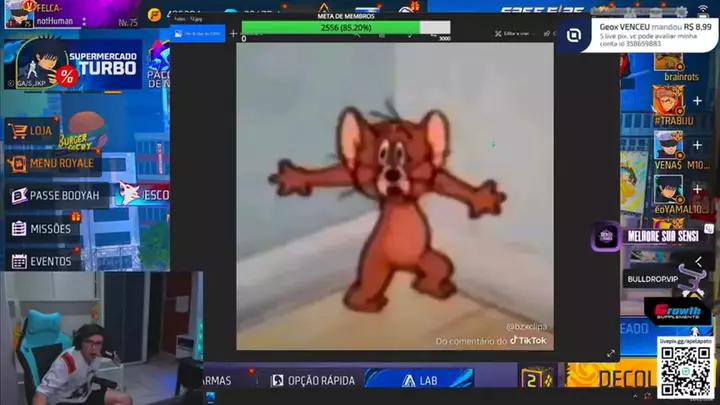Add the #TRABUU friend with plus
This screenshot has width=720, height=405.
(697, 101)
